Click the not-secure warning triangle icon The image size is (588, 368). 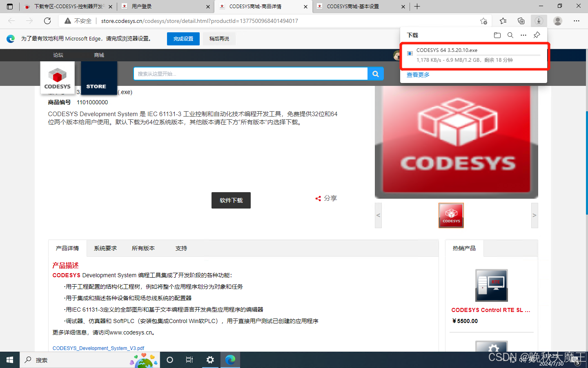pyautogui.click(x=68, y=21)
